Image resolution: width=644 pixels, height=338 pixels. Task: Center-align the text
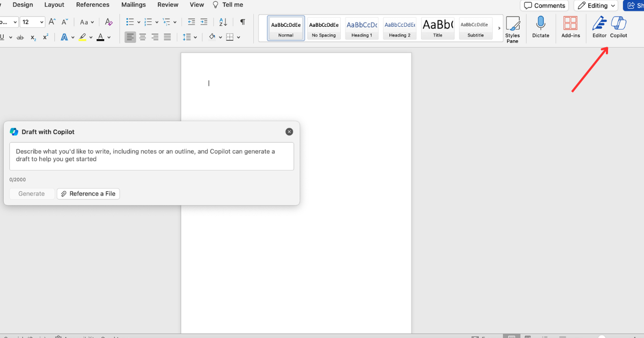143,37
